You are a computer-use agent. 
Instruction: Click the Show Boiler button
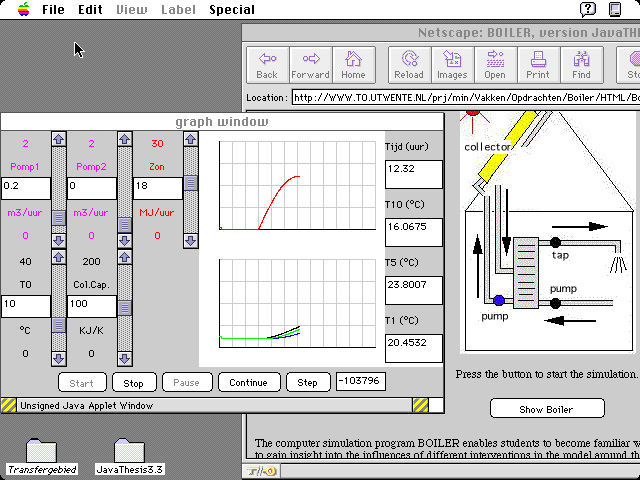(547, 408)
